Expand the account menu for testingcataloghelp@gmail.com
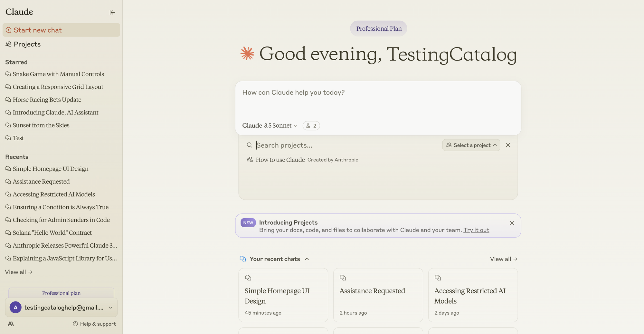Image resolution: width=644 pixels, height=334 pixels. tap(110, 307)
